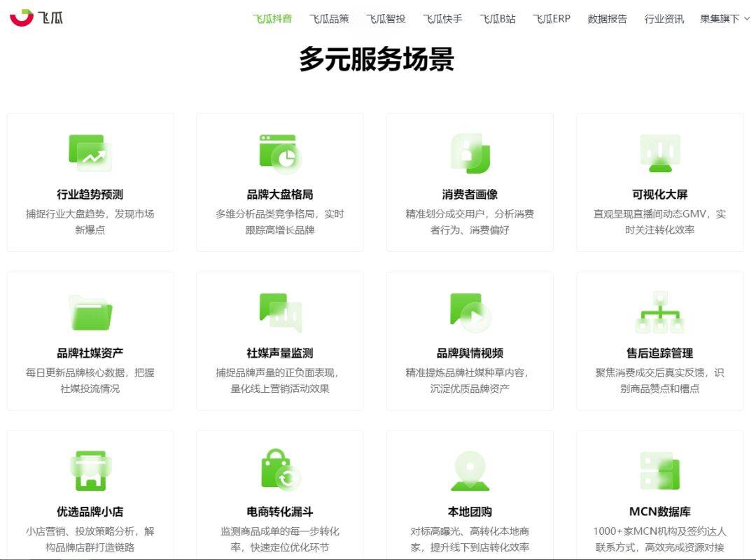The height and width of the screenshot is (560, 756).
Task: Click the 品牌舆情视频 play icon
Action: (x=470, y=312)
